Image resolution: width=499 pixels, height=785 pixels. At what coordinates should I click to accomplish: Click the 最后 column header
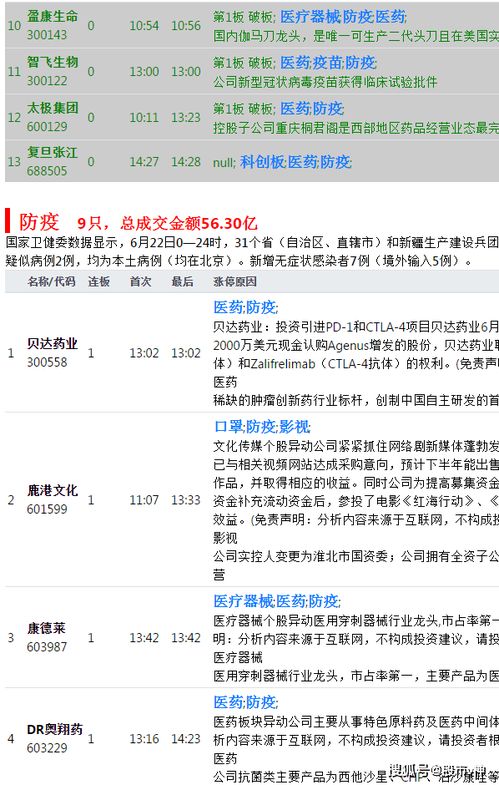pyautogui.click(x=182, y=281)
